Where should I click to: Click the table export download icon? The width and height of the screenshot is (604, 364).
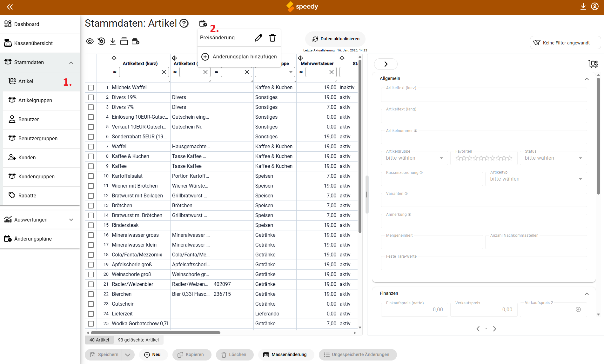113,41
